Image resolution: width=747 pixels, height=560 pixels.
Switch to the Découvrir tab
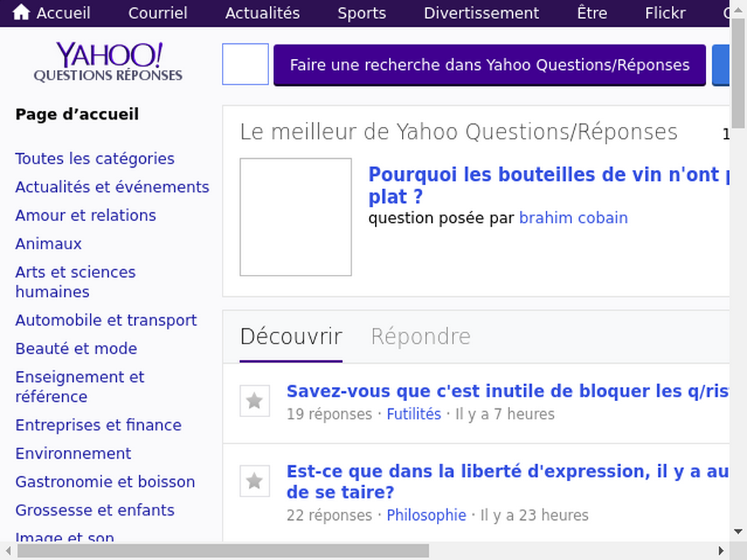(x=291, y=337)
